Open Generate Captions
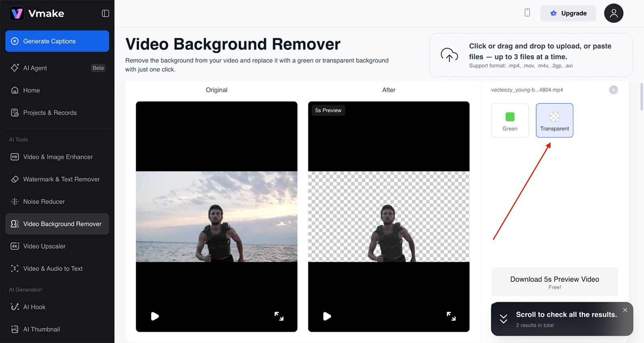 click(x=57, y=41)
